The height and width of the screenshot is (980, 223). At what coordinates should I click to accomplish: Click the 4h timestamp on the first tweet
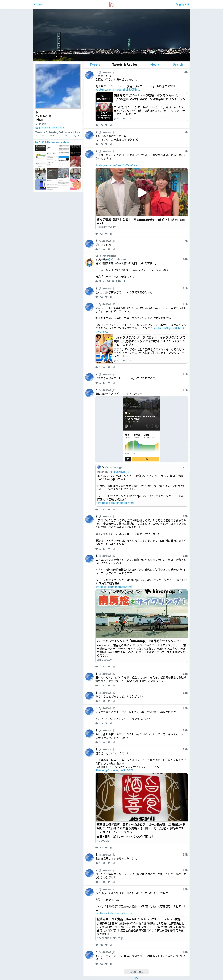tap(186, 72)
